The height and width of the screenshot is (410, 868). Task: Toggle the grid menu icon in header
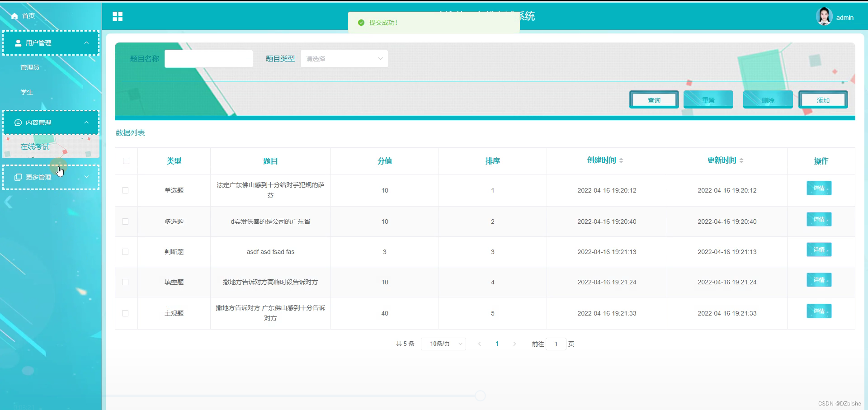118,17
